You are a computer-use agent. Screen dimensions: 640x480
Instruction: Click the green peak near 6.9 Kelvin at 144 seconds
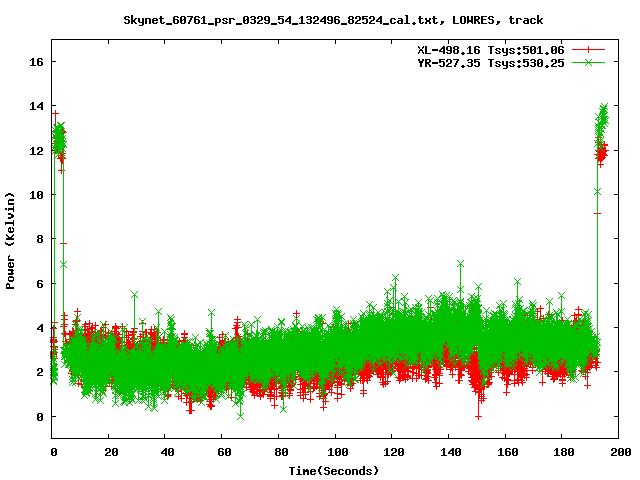(460, 264)
